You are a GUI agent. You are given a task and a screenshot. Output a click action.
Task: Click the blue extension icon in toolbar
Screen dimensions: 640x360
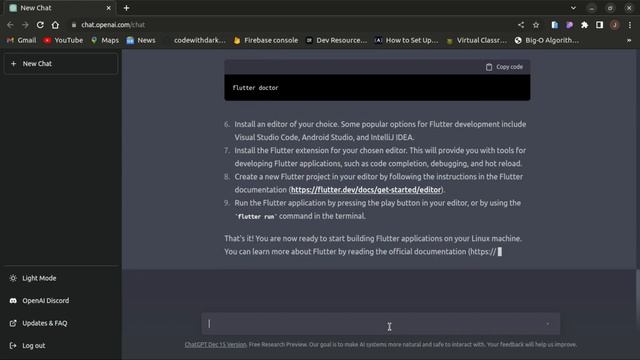tap(554, 25)
